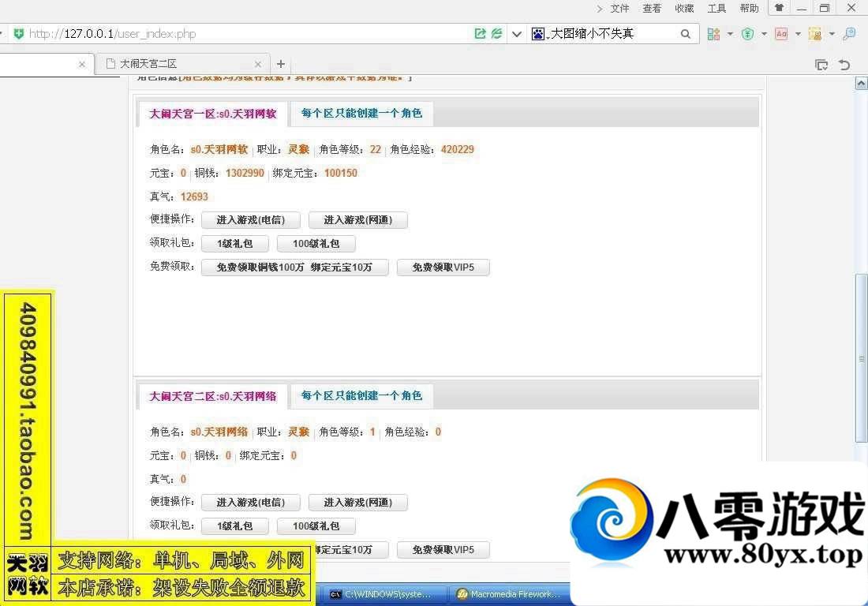Click 进入游戏(电信) for 一区 character
Screen dimensions: 868x606
(x=251, y=220)
